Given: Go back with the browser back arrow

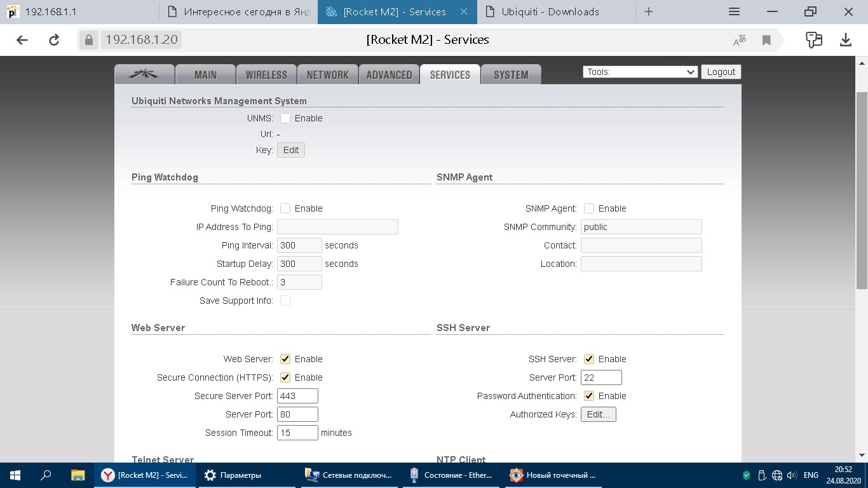Looking at the screenshot, I should coord(22,40).
